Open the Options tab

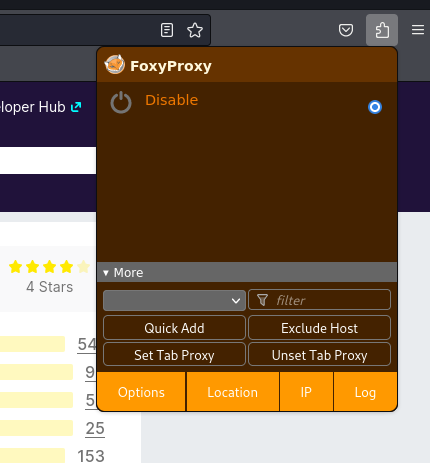coord(141,392)
